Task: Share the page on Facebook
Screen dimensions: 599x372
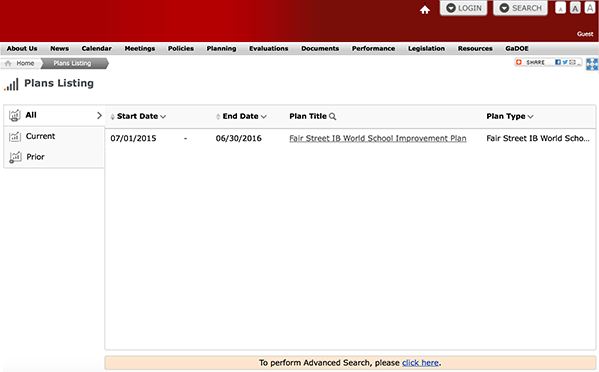Action: 558,62
